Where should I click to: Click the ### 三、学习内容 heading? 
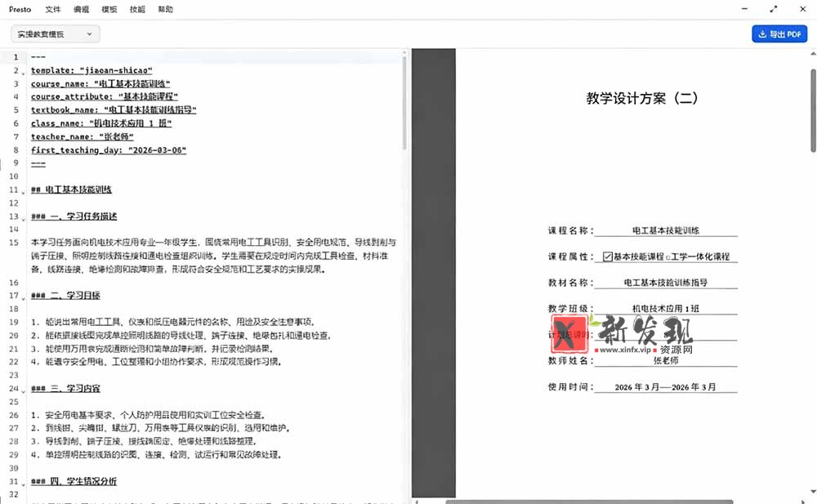(x=65, y=388)
